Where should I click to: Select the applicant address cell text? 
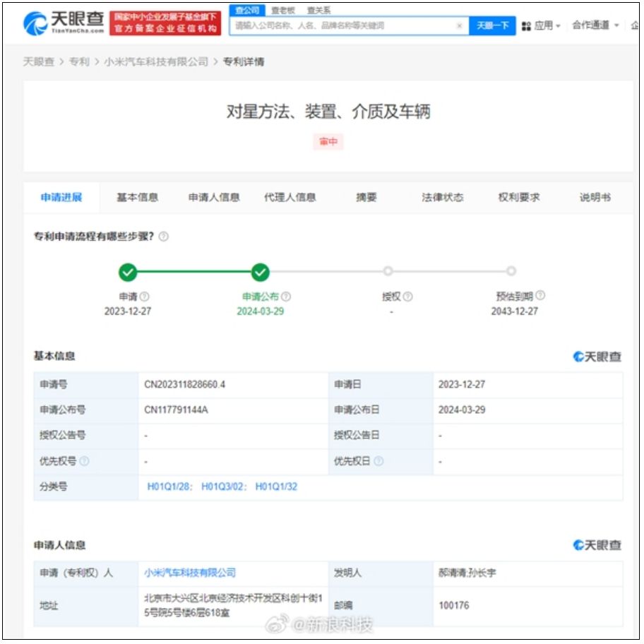(x=233, y=606)
